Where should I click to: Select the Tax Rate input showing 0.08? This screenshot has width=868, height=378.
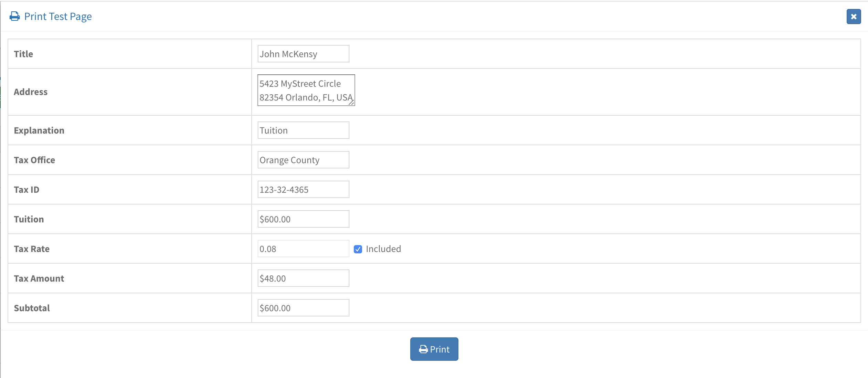pos(303,249)
